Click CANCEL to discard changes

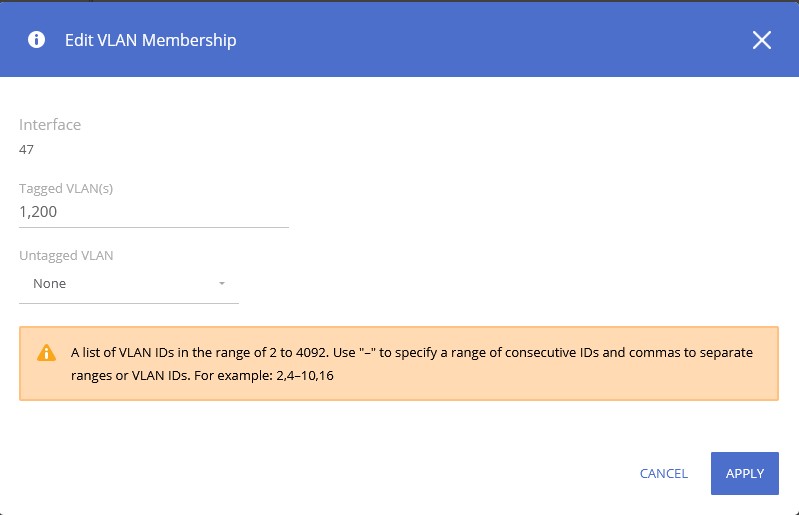tap(664, 473)
